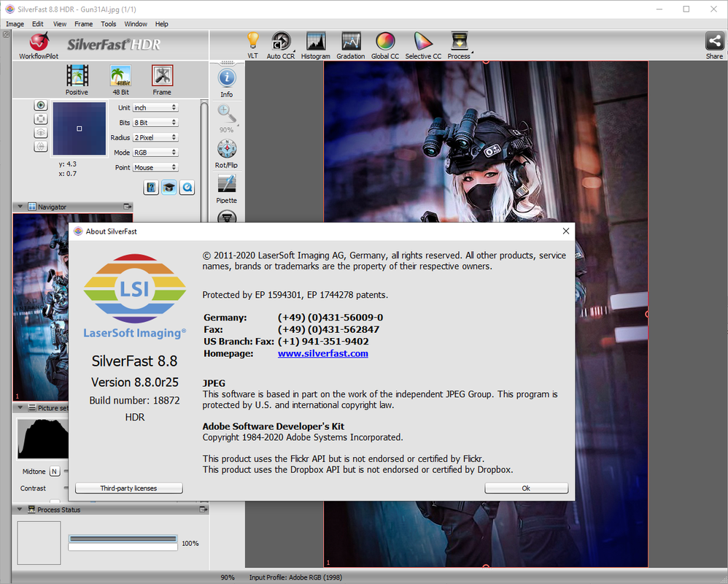Click the Version 8.8.0r25 text
This screenshot has width=728, height=584.
(x=135, y=382)
